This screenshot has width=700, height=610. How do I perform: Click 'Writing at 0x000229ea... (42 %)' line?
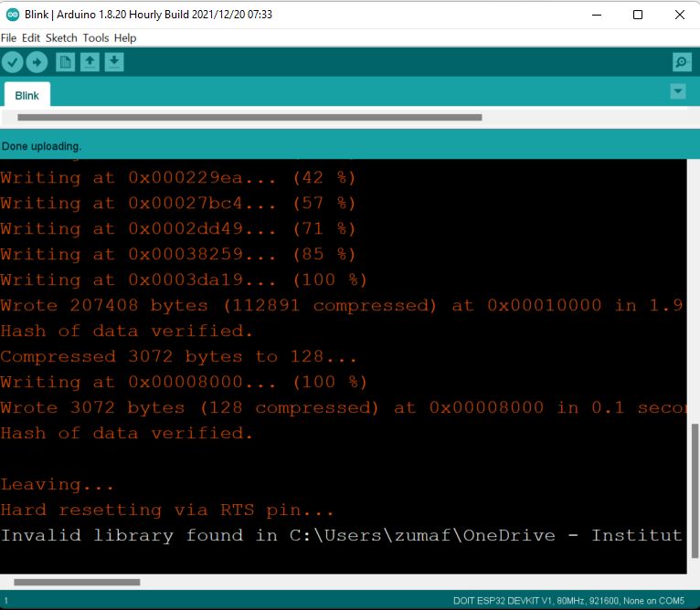tap(178, 178)
